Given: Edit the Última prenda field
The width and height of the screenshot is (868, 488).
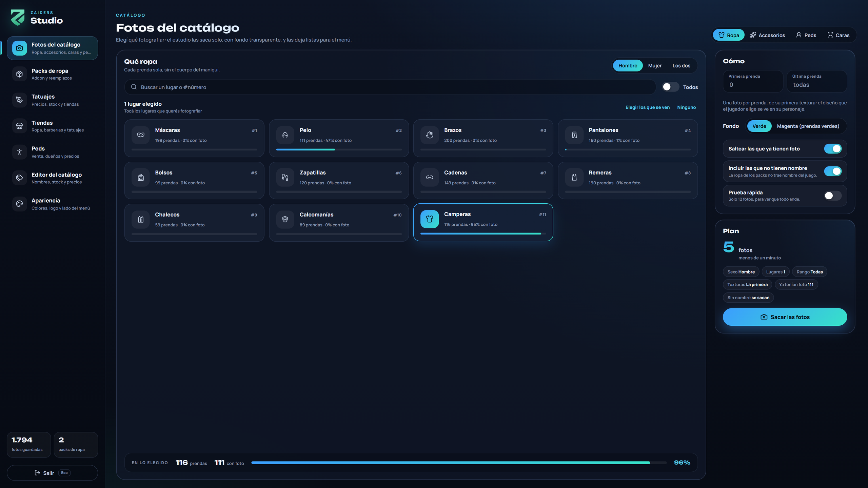Looking at the screenshot, I should click(816, 81).
